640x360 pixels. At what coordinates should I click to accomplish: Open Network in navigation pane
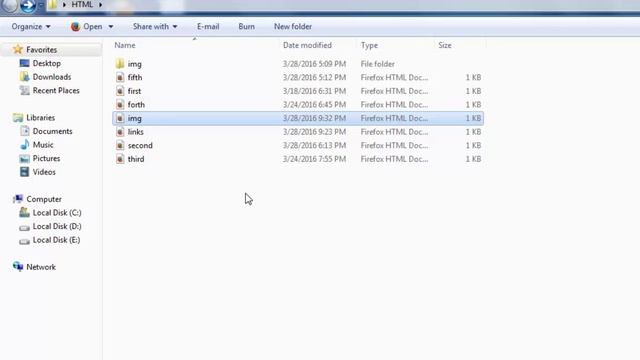point(41,267)
